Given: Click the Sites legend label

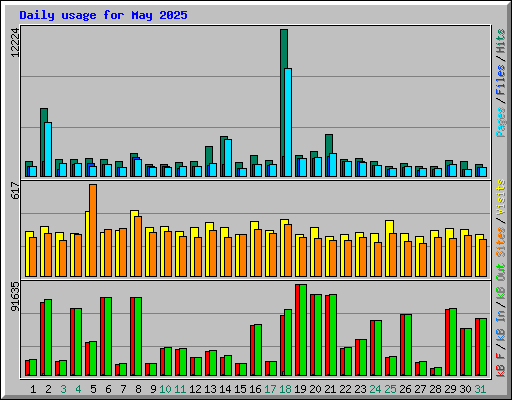Looking at the screenshot, I should coord(500,242).
